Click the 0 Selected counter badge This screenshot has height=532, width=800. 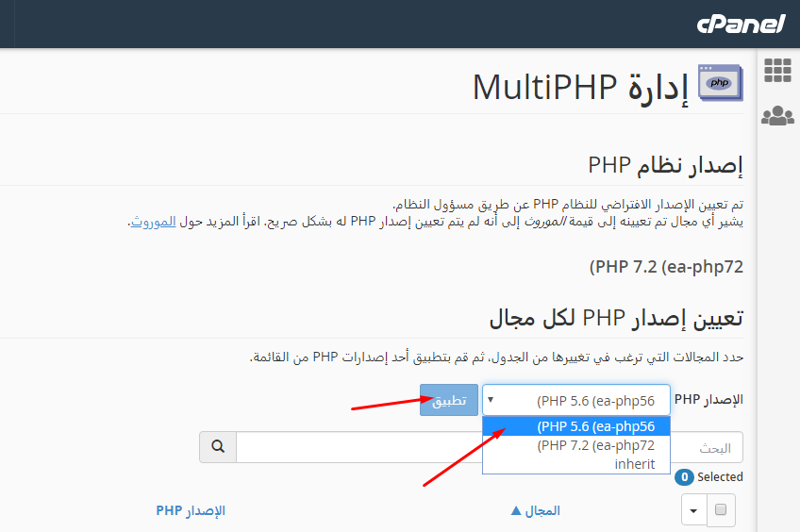684,477
